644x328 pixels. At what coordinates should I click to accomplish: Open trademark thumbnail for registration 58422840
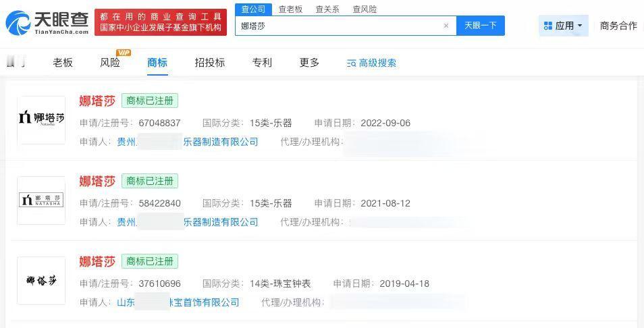point(41,200)
